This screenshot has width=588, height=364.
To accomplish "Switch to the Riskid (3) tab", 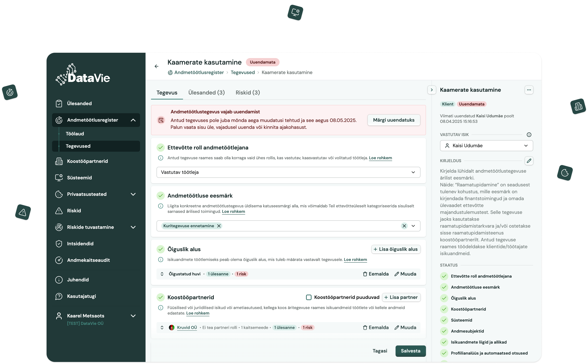I will (248, 93).
